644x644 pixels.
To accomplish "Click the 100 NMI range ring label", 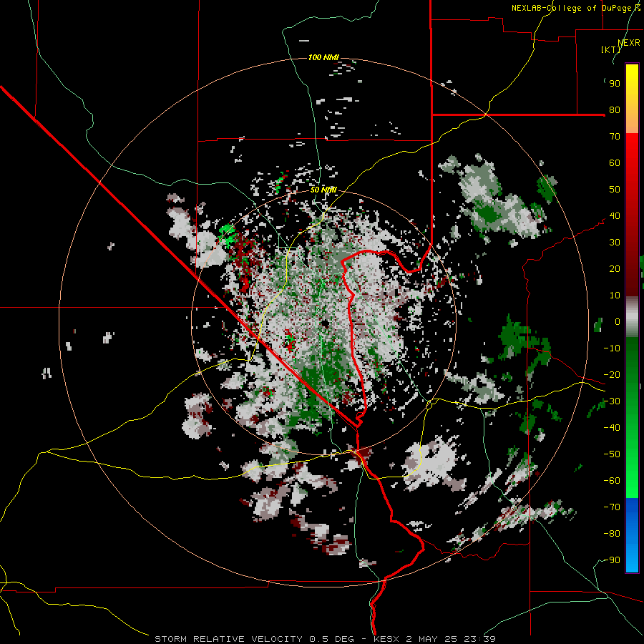I will point(323,57).
